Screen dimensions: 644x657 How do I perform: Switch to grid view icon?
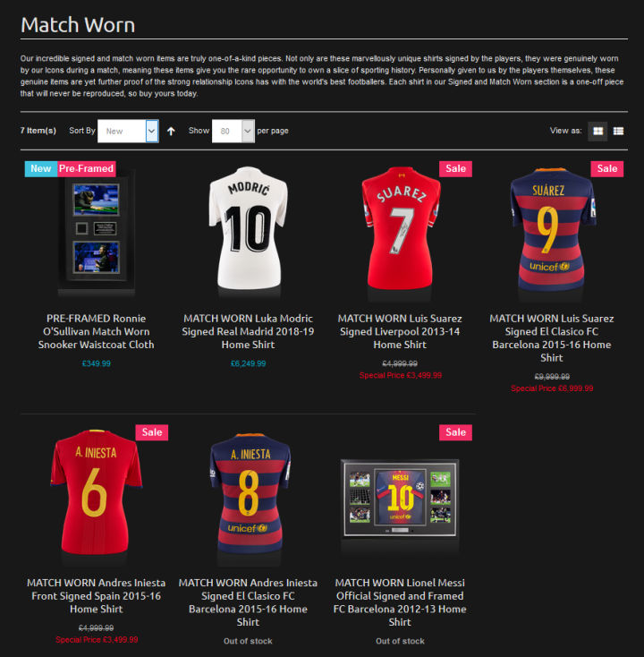click(597, 132)
